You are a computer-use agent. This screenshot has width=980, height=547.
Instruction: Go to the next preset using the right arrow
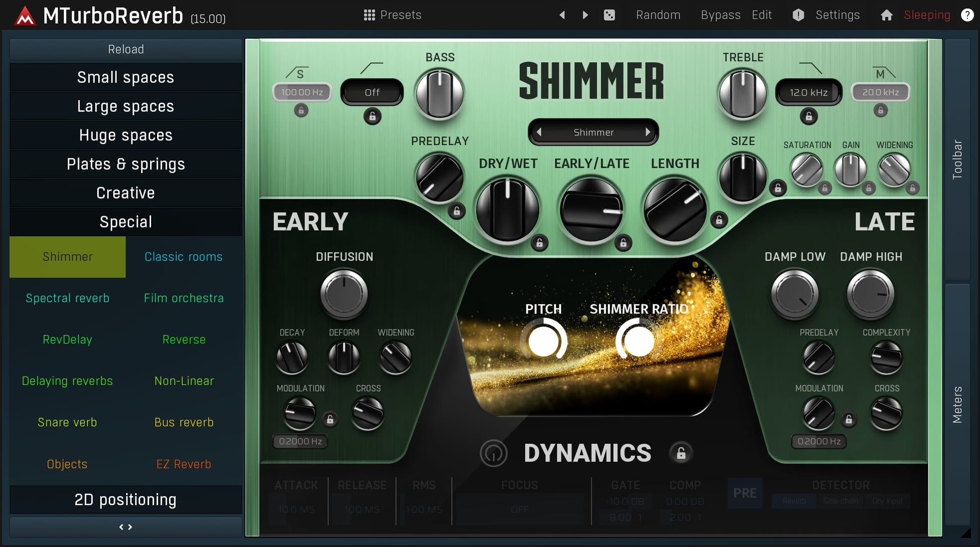(585, 15)
